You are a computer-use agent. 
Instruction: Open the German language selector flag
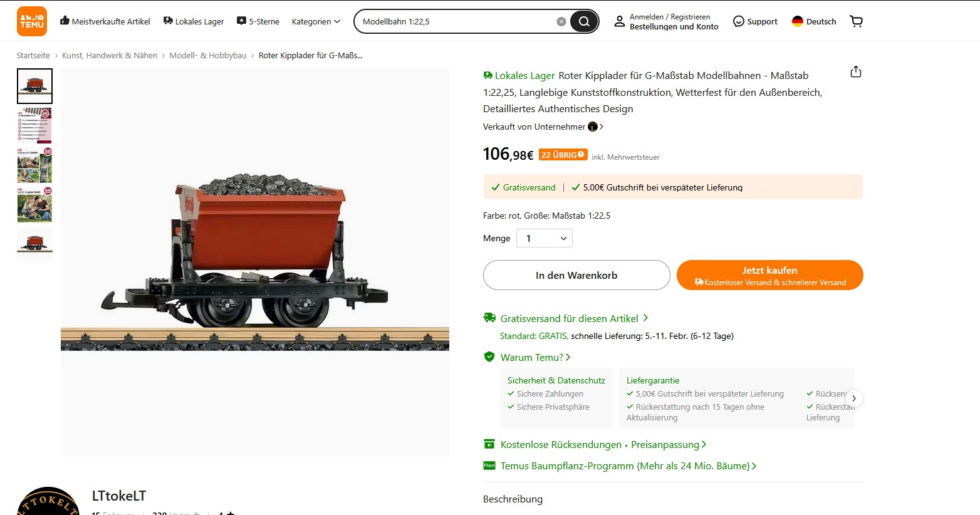[797, 21]
